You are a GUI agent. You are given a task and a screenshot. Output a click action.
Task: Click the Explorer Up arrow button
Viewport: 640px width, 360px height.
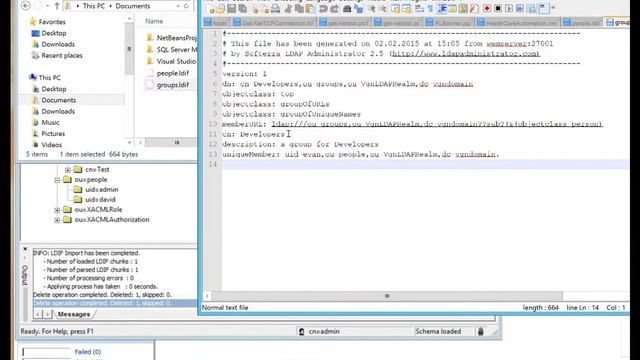pyautogui.click(x=56, y=6)
